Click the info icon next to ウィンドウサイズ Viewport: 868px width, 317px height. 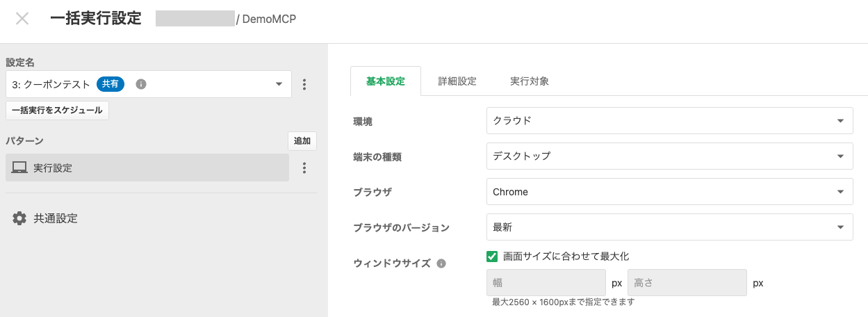coord(441,263)
